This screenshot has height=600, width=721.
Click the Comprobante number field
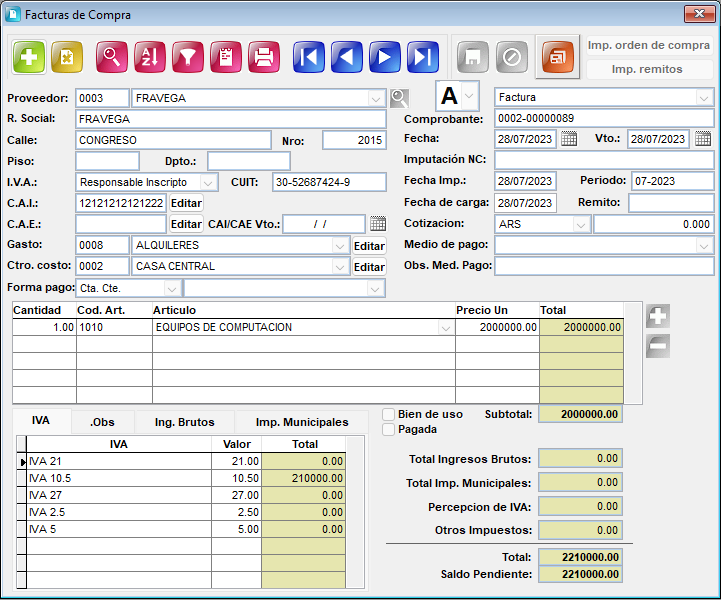pyautogui.click(x=604, y=118)
